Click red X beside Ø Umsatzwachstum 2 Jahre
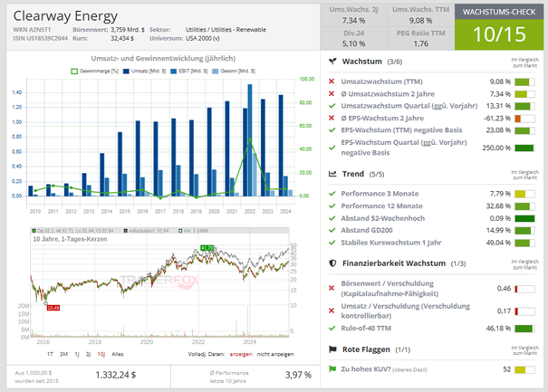This screenshot has width=548, height=392. (332, 93)
